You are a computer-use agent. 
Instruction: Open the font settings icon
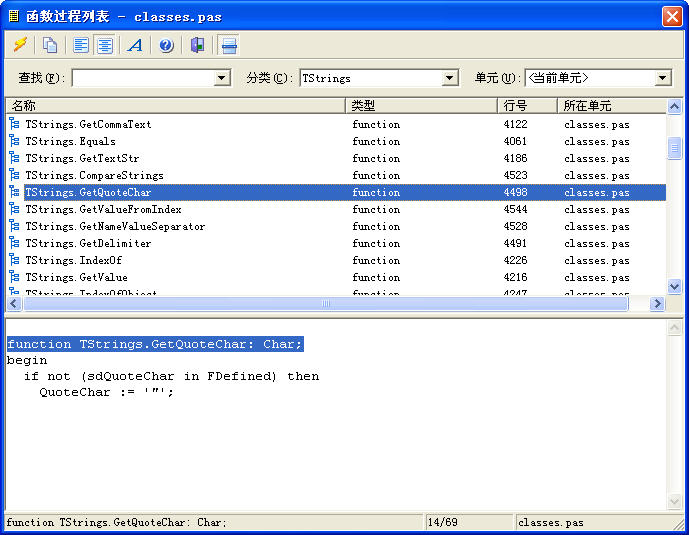(x=135, y=45)
